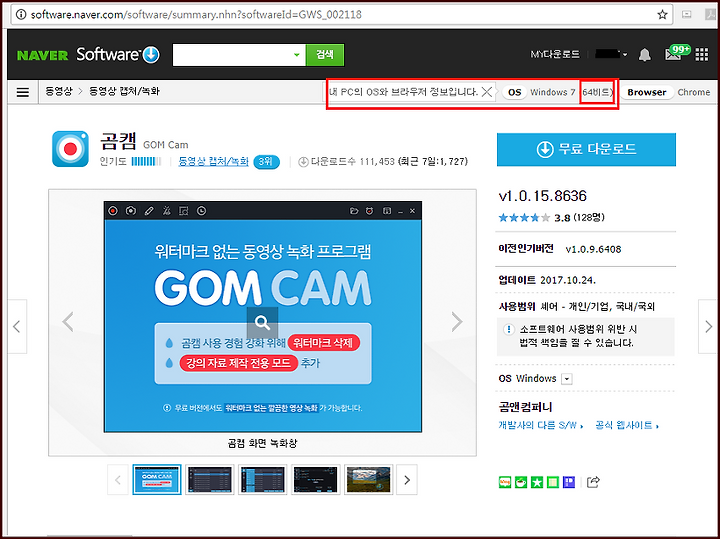The image size is (720, 539).
Task: Open the Naver services grid menu
Action: [x=702, y=55]
